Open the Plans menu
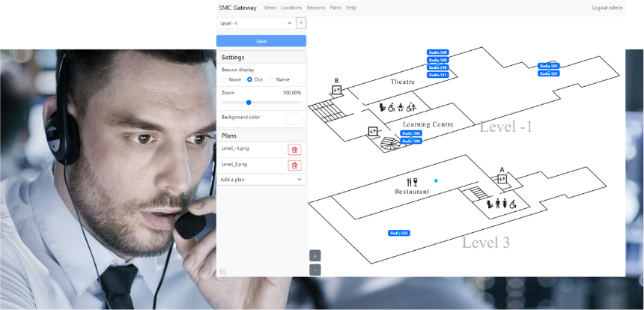The image size is (644, 310). point(335,7)
